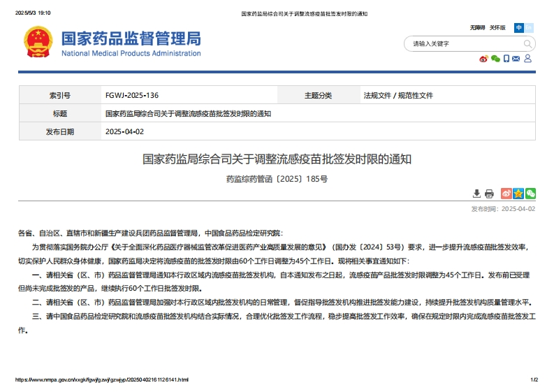Click the search magnifier icon
This screenshot has width=554, height=392.
click(x=528, y=43)
